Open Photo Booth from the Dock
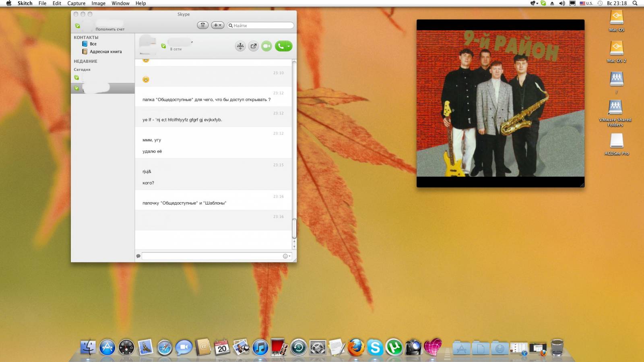The height and width of the screenshot is (362, 644). (279, 348)
